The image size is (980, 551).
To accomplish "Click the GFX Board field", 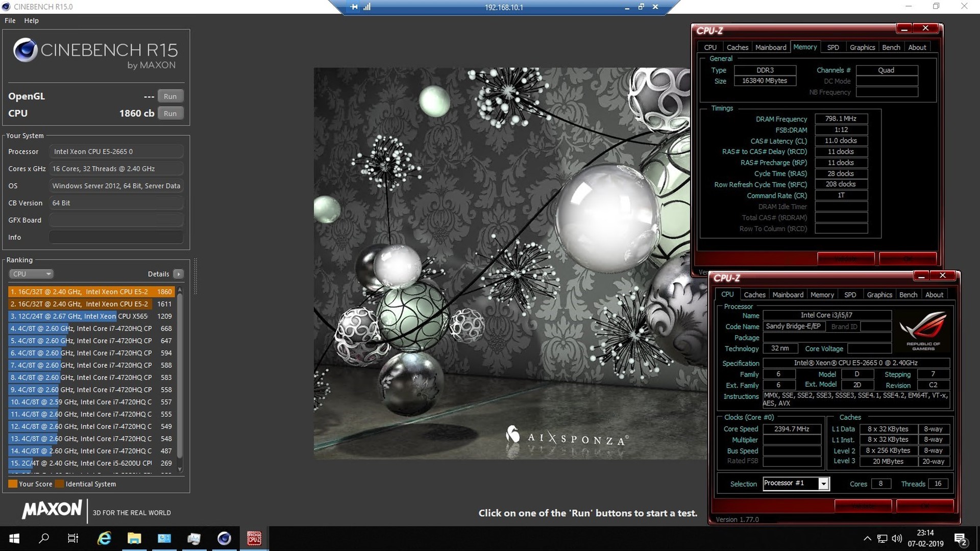I will click(x=116, y=220).
